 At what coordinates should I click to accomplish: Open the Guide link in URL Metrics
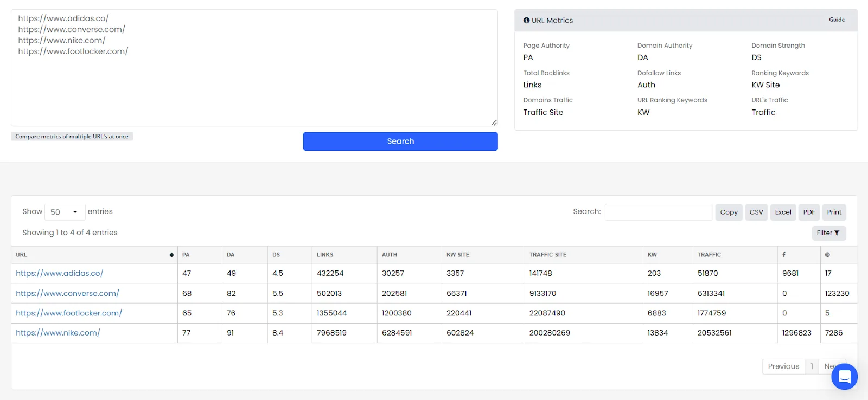837,20
